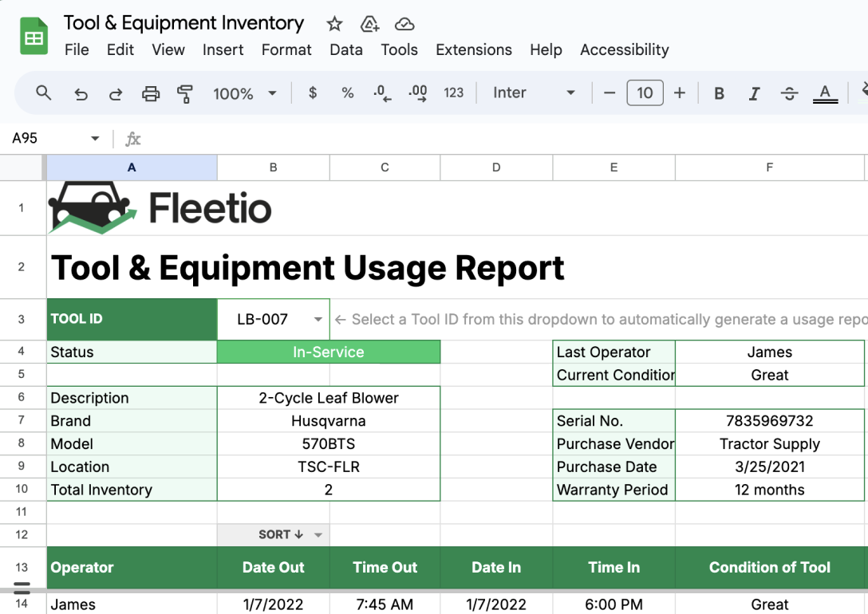The width and height of the screenshot is (868, 614).
Task: Select row 3 header
Action: tap(22, 319)
